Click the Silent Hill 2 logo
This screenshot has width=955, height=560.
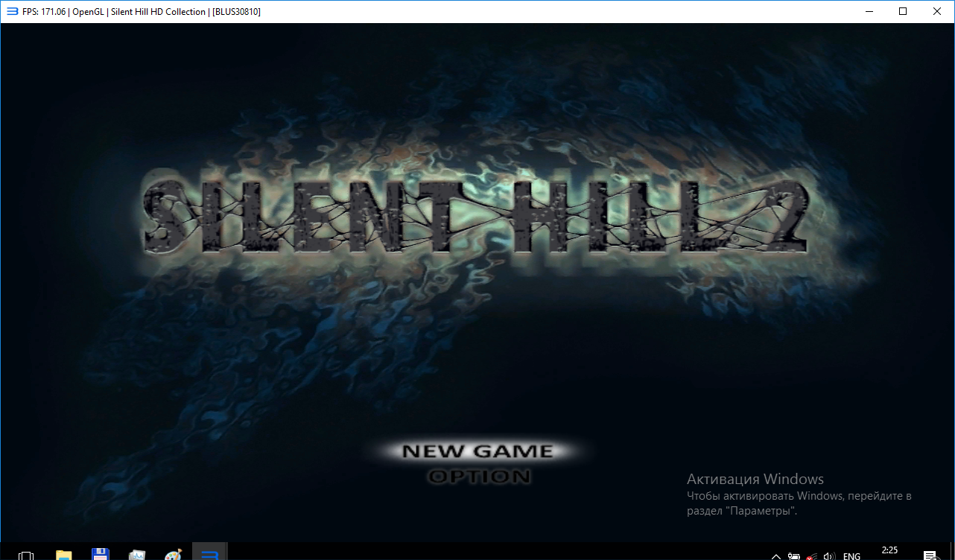point(475,215)
